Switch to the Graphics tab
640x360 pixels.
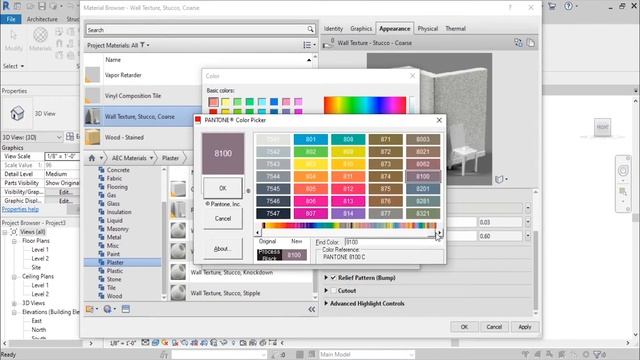tap(361, 29)
